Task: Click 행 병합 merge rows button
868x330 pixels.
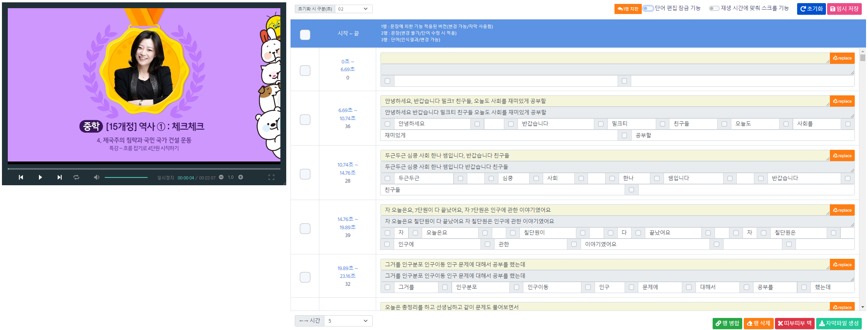Action: (727, 323)
